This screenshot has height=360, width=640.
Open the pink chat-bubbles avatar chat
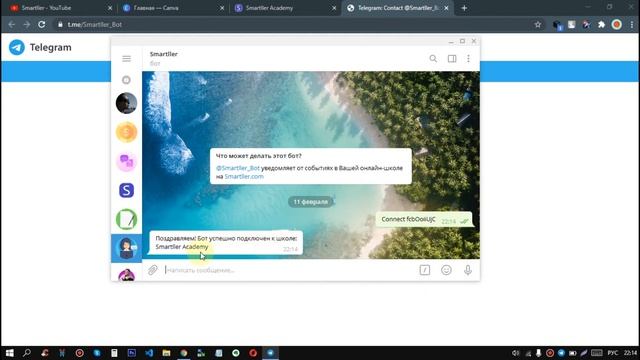pyautogui.click(x=127, y=161)
